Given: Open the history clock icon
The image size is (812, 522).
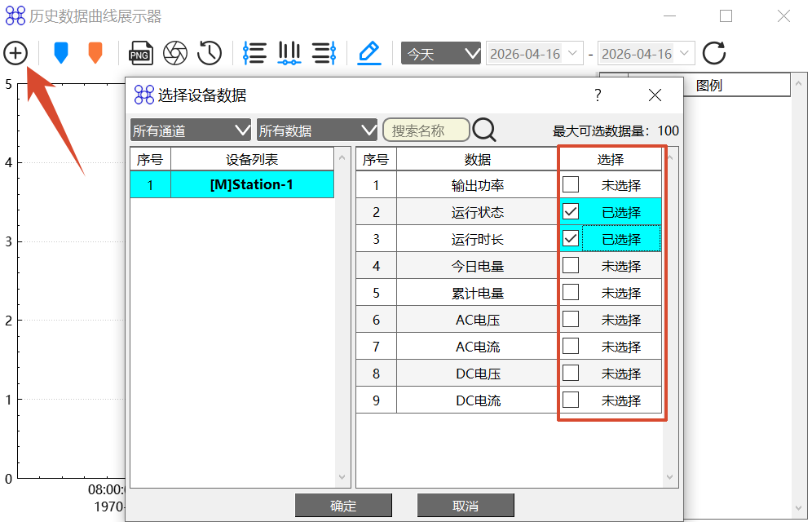Looking at the screenshot, I should click(210, 53).
